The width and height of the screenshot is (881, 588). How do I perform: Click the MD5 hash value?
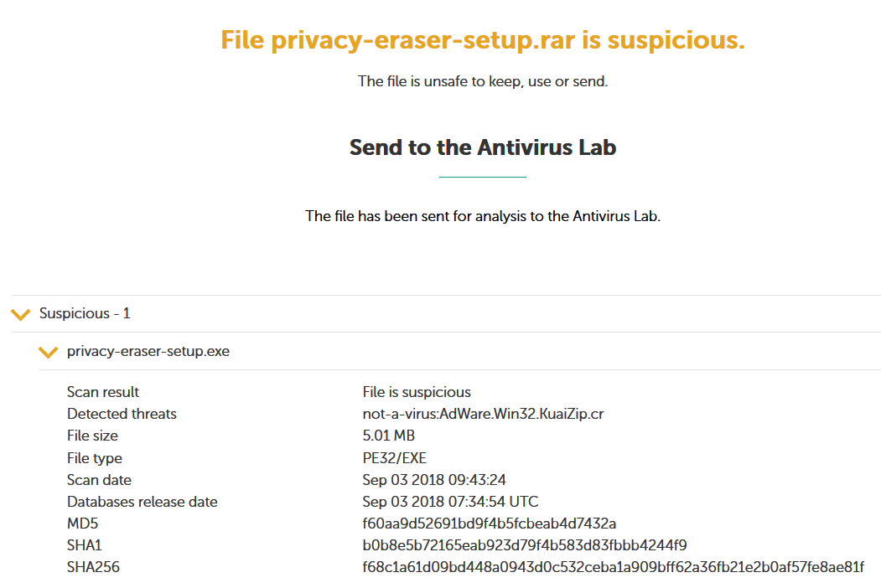click(490, 524)
